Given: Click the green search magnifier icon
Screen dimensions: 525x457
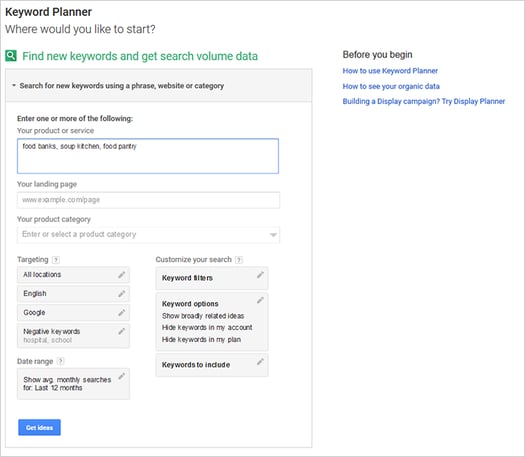Looking at the screenshot, I should click(11, 56).
